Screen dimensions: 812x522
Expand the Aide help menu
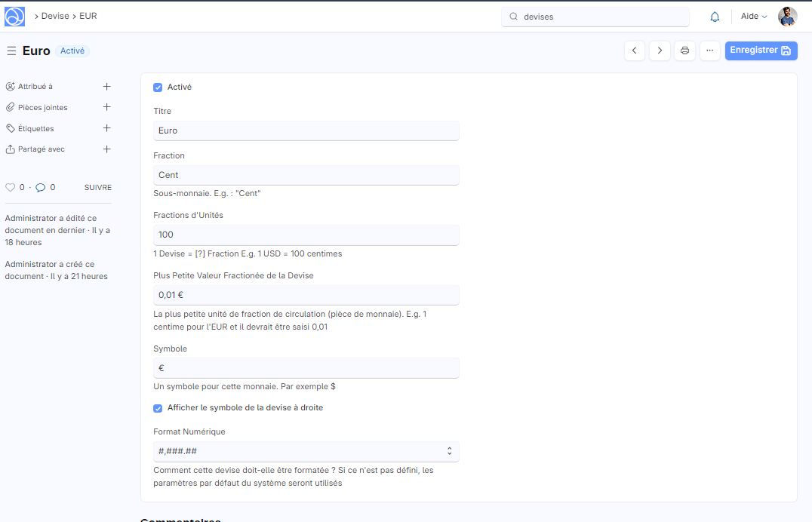(x=753, y=17)
